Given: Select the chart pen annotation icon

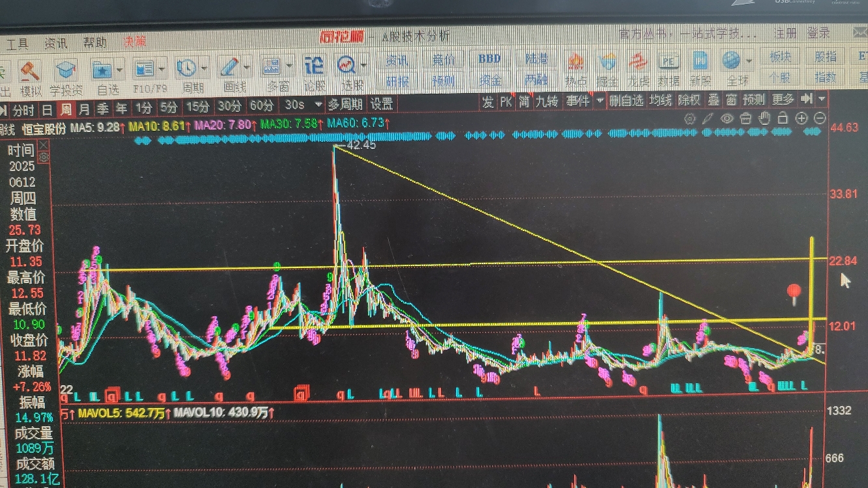Looking at the screenshot, I should [x=708, y=119].
